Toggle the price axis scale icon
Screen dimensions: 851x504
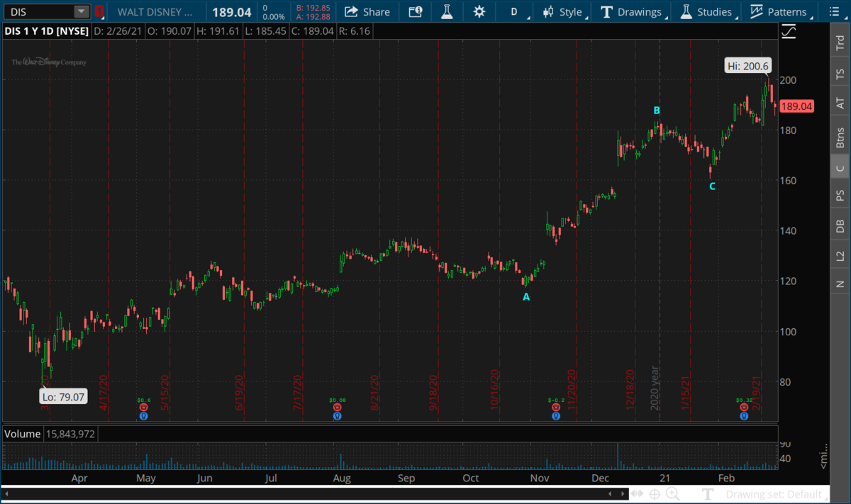[x=789, y=32]
